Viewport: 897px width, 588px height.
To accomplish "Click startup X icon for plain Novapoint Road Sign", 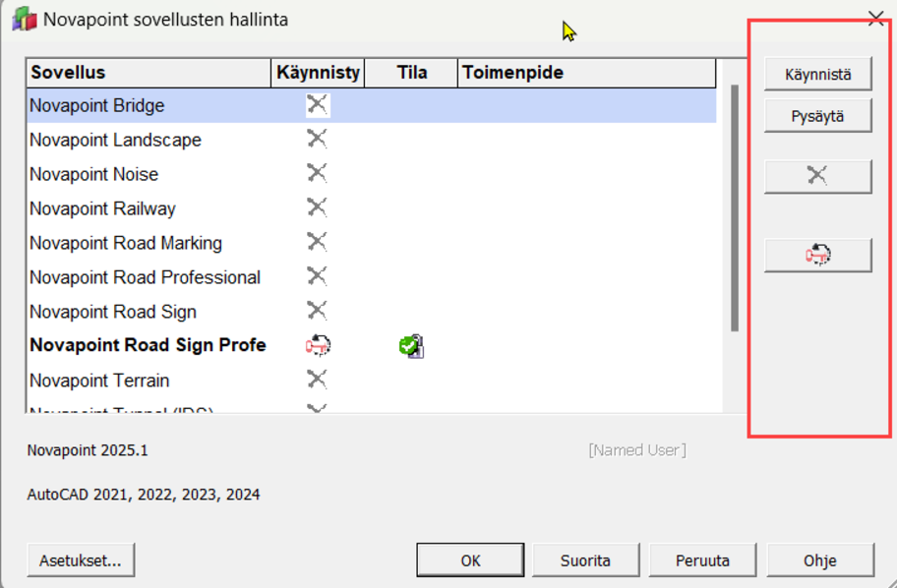I will click(317, 311).
